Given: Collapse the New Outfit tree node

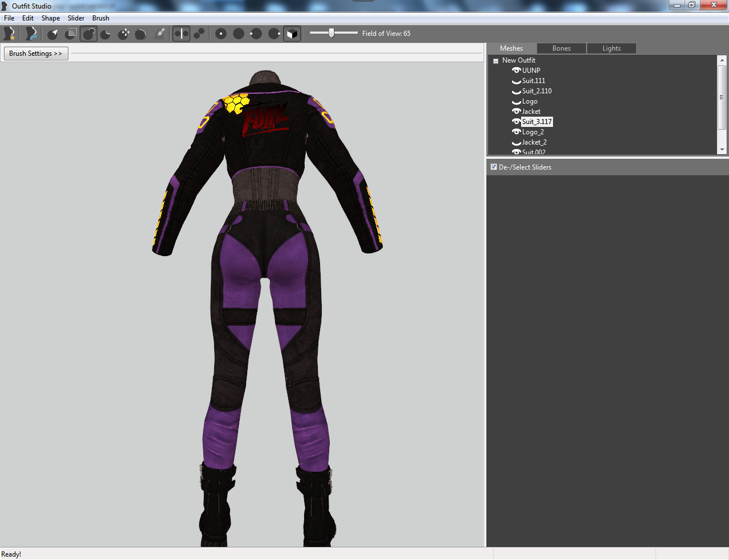Looking at the screenshot, I should point(495,61).
